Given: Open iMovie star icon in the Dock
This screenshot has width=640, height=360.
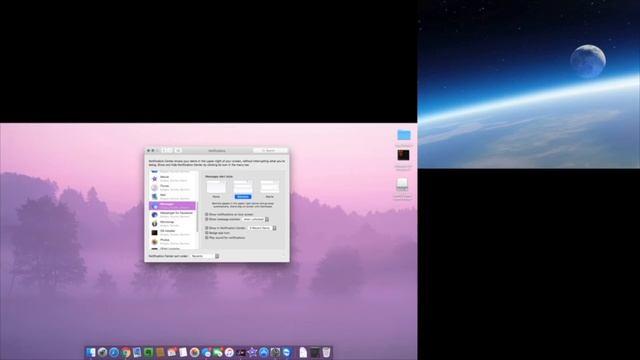Looking at the screenshot, I should pyautogui.click(x=253, y=352).
